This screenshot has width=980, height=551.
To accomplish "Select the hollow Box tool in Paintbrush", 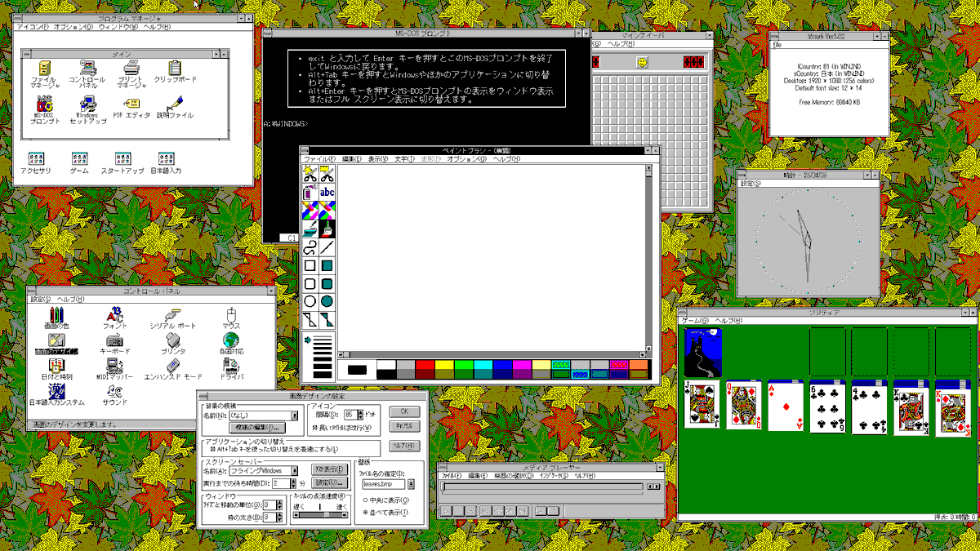I will [x=310, y=265].
